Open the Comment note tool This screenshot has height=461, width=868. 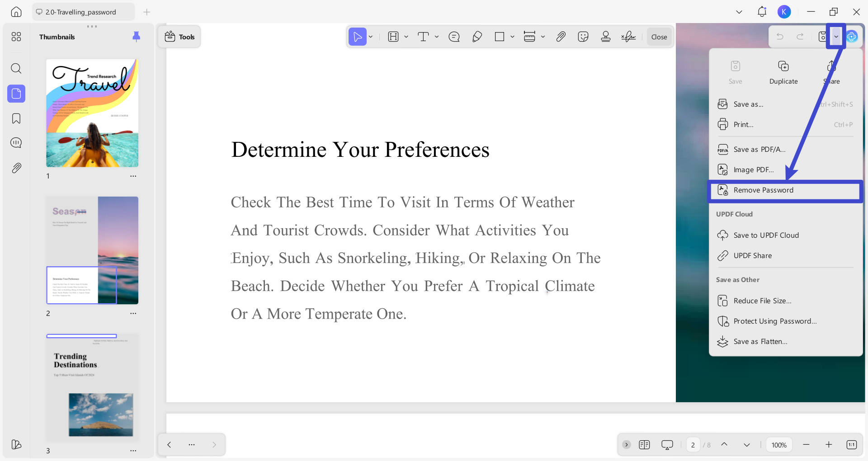click(x=454, y=37)
